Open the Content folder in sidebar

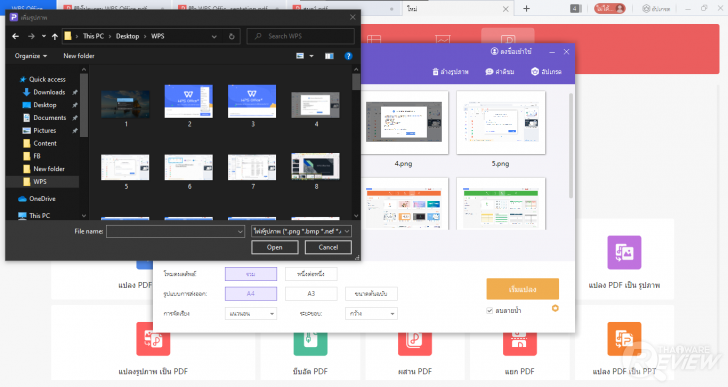pos(40,143)
